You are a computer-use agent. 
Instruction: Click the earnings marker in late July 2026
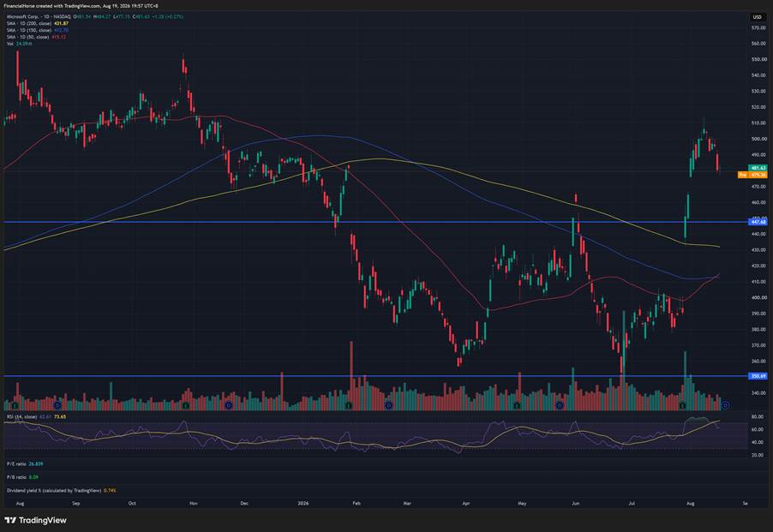point(683,405)
